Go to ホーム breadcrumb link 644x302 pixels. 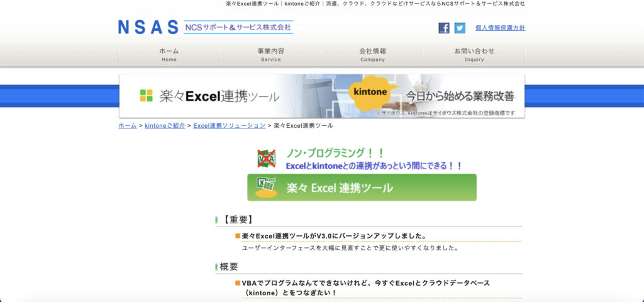pyautogui.click(x=127, y=126)
